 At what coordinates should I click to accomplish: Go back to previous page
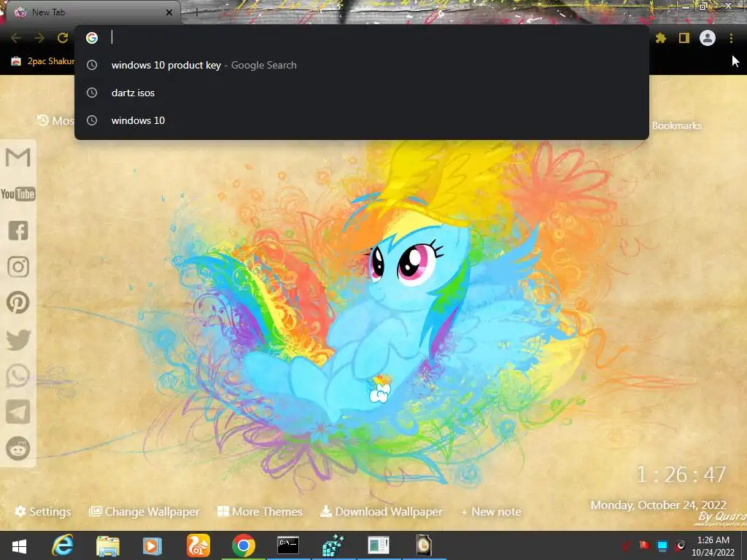point(16,38)
